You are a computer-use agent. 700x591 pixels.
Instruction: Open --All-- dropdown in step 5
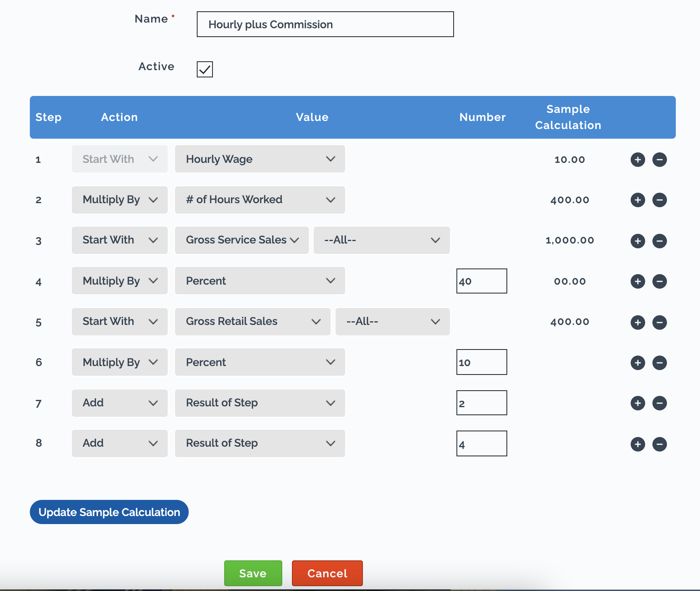coord(393,322)
